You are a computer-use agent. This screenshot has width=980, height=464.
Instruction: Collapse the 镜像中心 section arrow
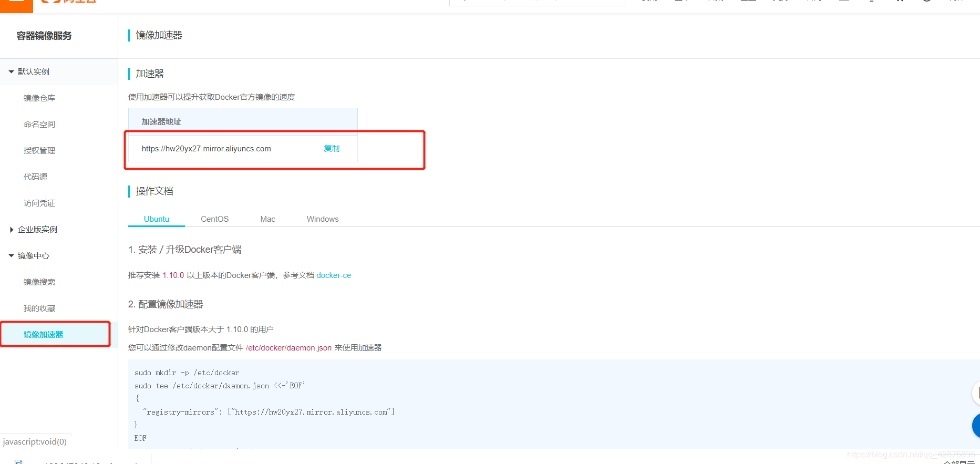tap(11, 255)
